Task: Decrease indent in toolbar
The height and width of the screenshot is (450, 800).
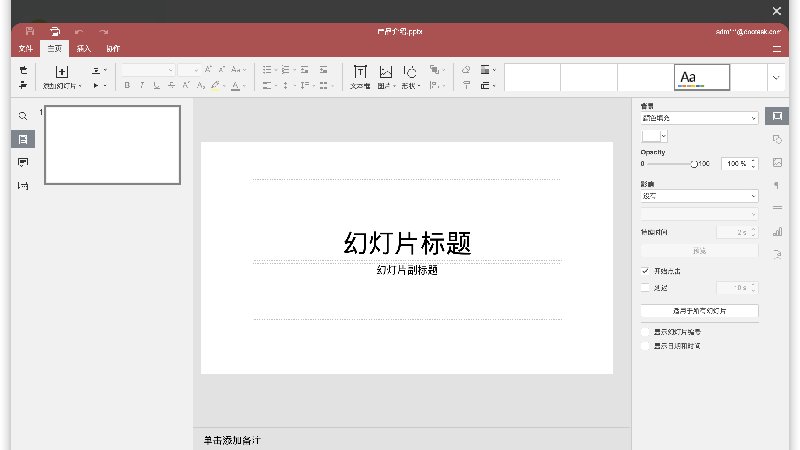Action: [305, 69]
